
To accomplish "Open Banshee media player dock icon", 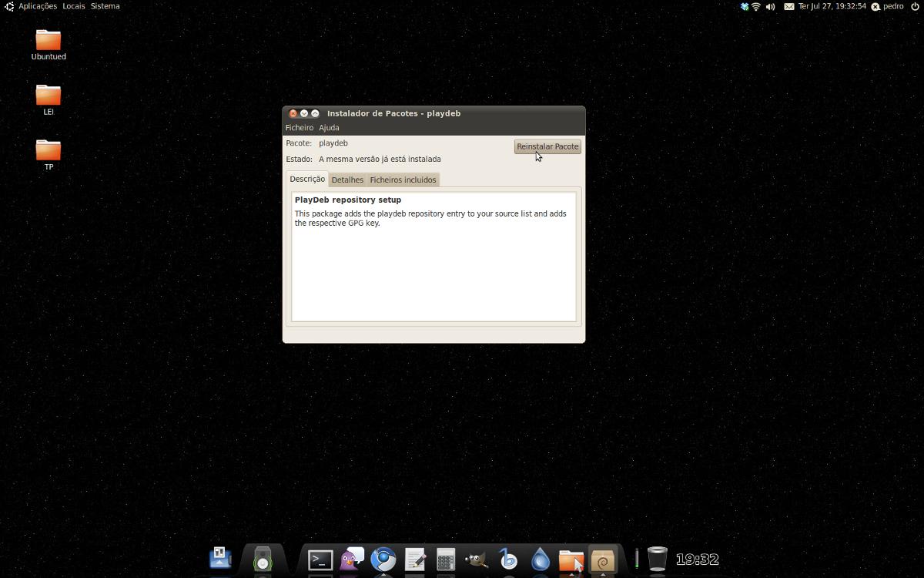I will pyautogui.click(x=508, y=560).
